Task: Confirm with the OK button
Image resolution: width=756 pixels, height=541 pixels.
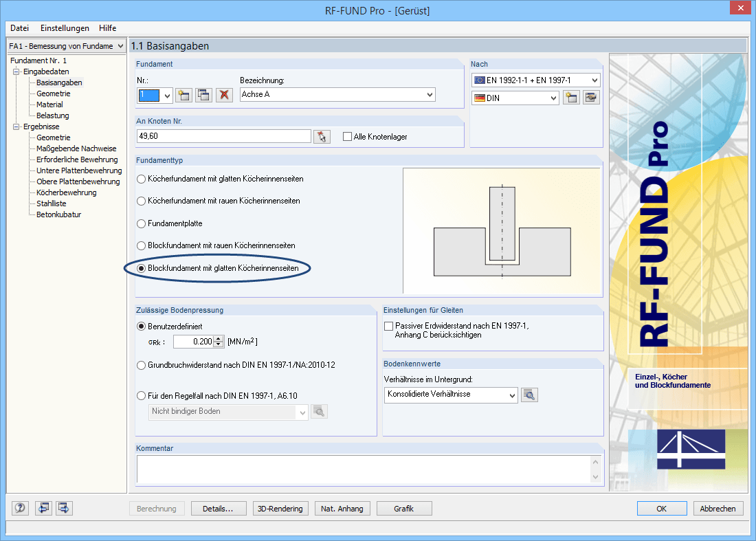Action: pyautogui.click(x=661, y=509)
